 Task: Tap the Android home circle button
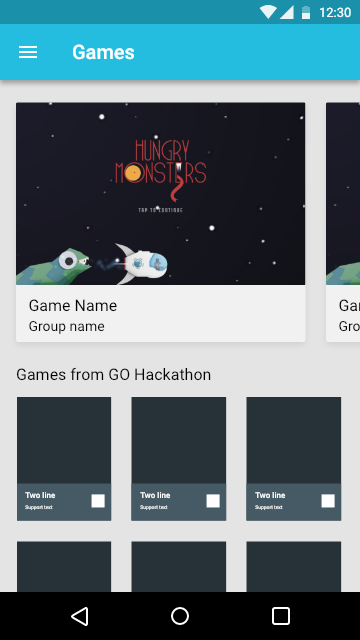pos(180,616)
